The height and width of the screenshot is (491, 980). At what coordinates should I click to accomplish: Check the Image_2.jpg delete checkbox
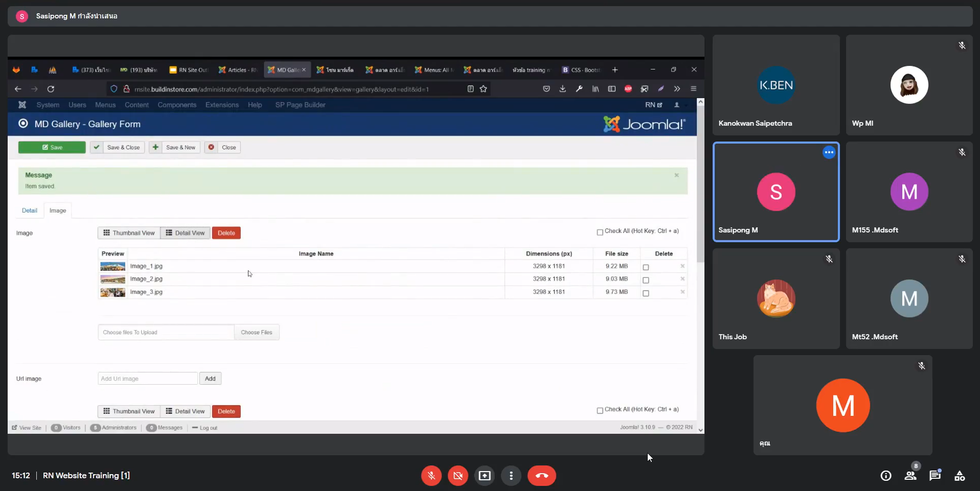(x=646, y=280)
